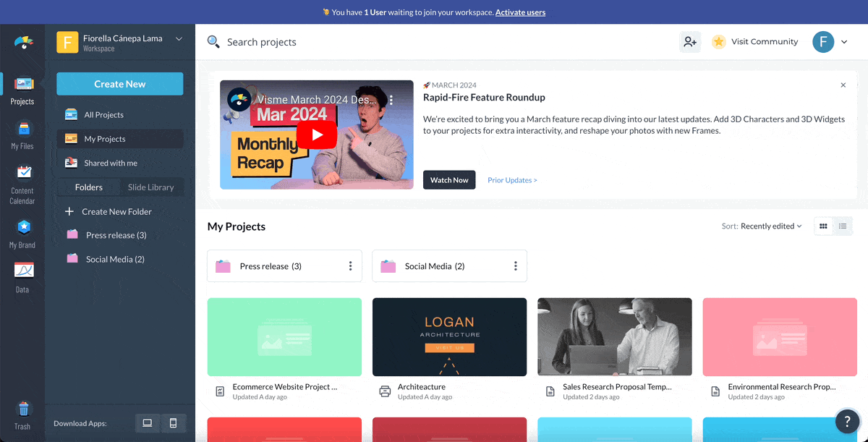
Task: Click the invite user icon
Action: [689, 42]
